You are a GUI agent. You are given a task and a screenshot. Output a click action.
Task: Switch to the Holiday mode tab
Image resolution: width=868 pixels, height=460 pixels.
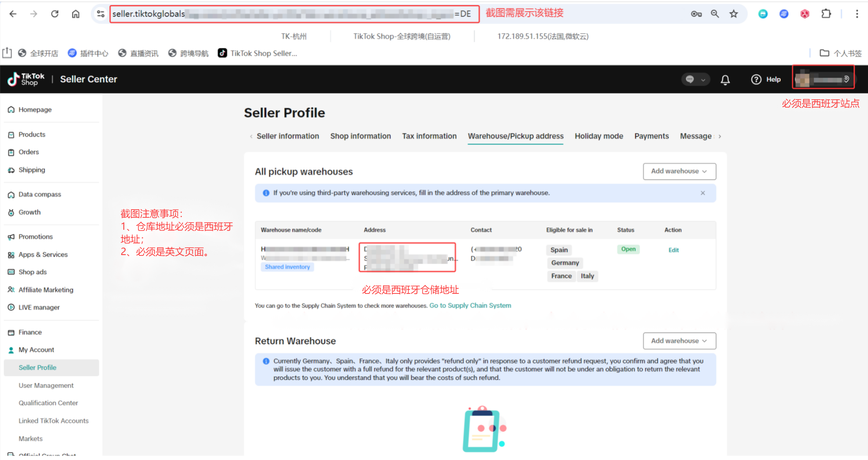[x=599, y=136]
